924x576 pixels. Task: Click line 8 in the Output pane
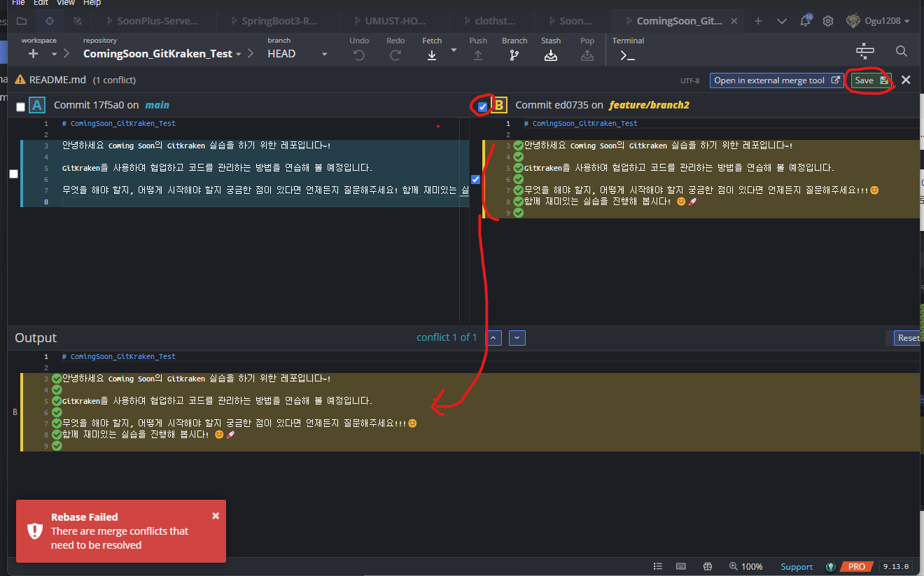click(x=469, y=435)
